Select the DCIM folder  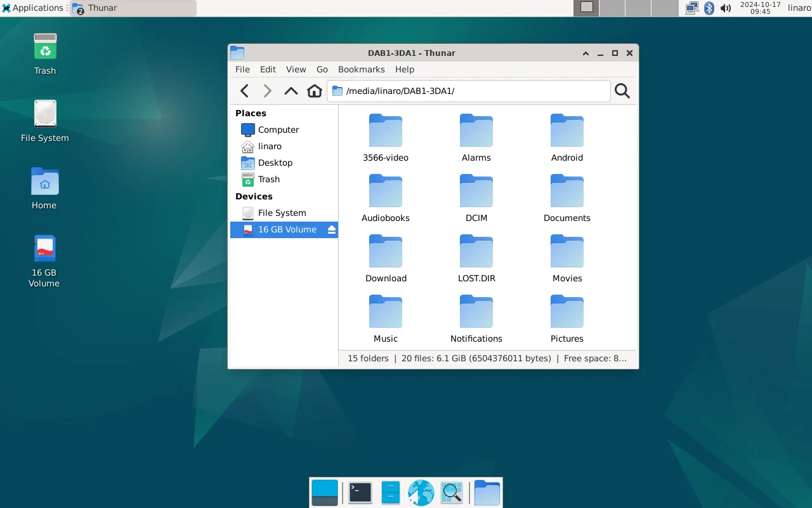[x=476, y=199]
